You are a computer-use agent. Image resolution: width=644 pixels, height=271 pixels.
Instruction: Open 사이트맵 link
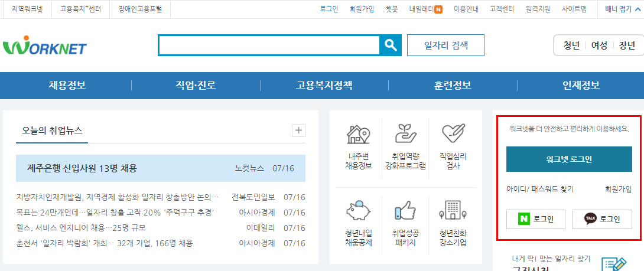pyautogui.click(x=574, y=9)
